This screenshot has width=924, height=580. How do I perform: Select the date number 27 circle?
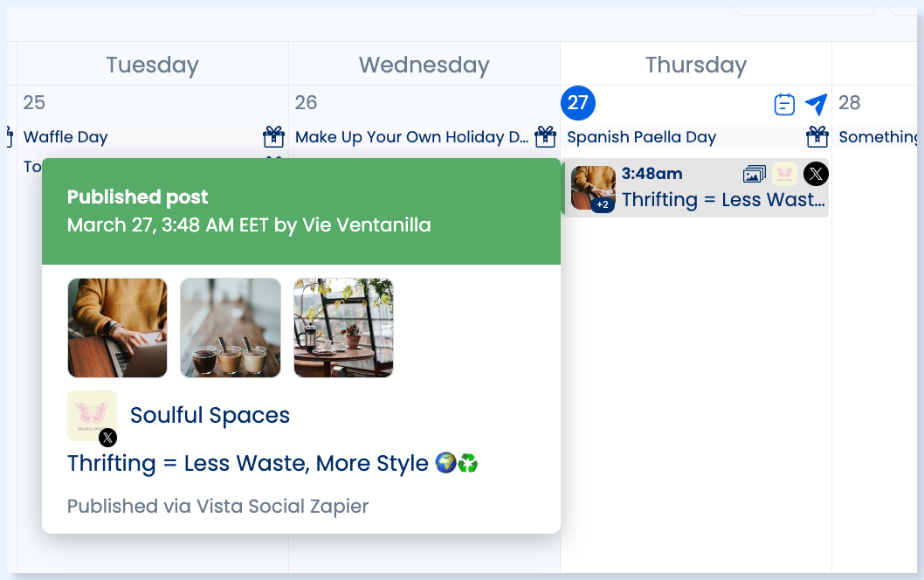(577, 103)
